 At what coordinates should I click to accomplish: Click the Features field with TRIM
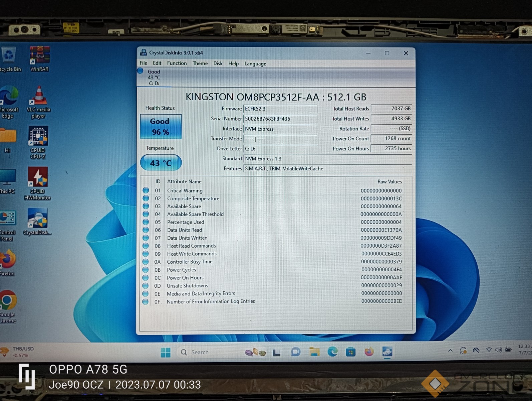pos(327,169)
